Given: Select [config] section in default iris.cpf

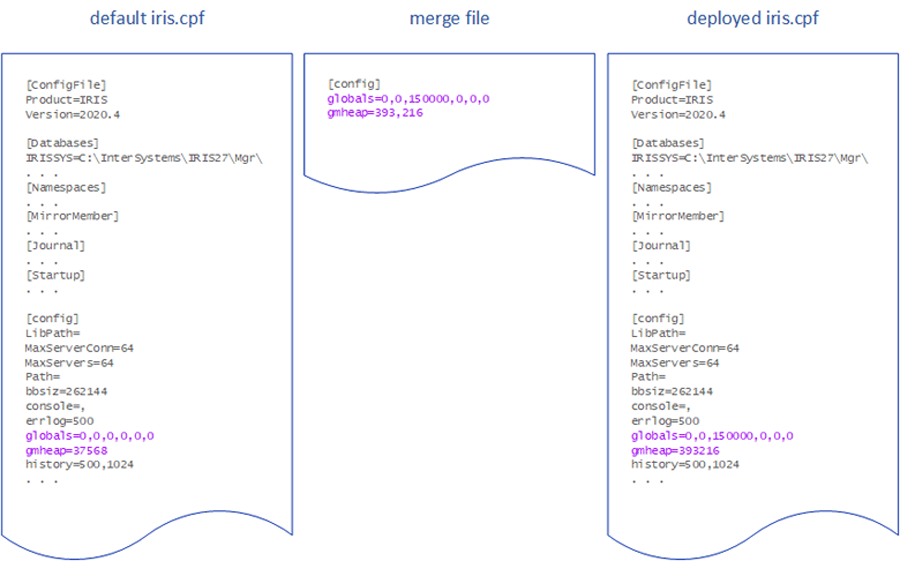Looking at the screenshot, I should (x=52, y=319).
